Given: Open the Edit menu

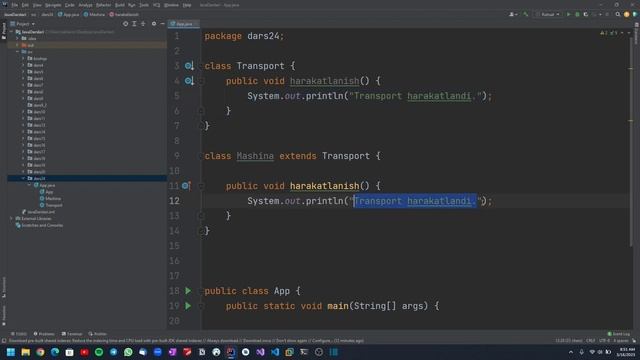Looking at the screenshot, I should click(25, 5).
